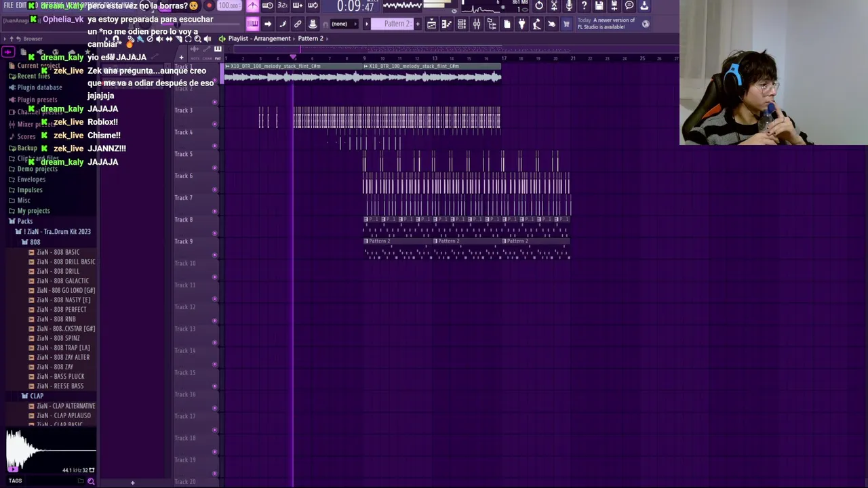The width and height of the screenshot is (868, 488).
Task: Click the TAGS label at browser bottom
Action: pyautogui.click(x=15, y=481)
